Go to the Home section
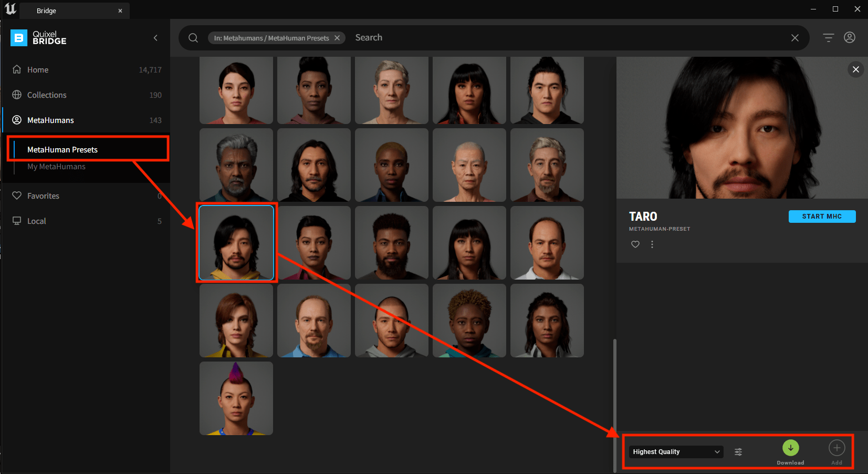 [38, 70]
